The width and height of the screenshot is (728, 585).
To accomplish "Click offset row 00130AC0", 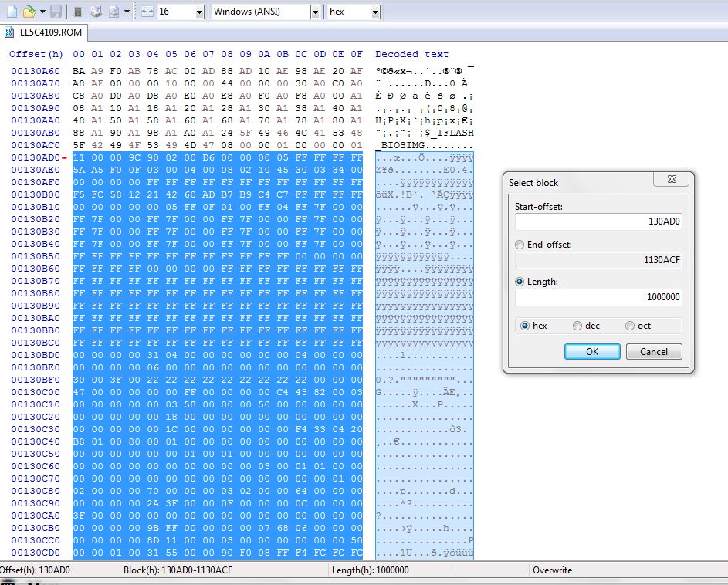I will [36, 145].
